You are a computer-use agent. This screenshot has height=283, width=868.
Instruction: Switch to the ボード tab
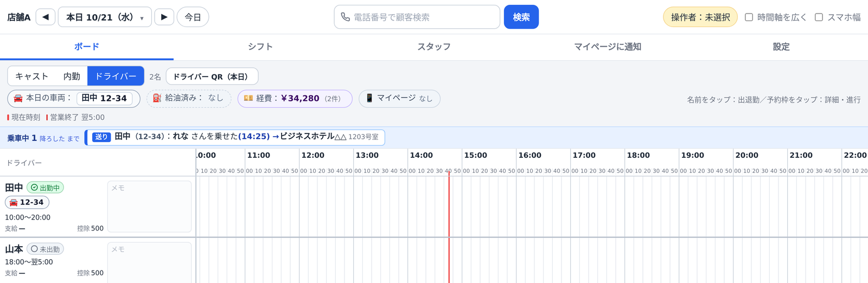point(87,47)
